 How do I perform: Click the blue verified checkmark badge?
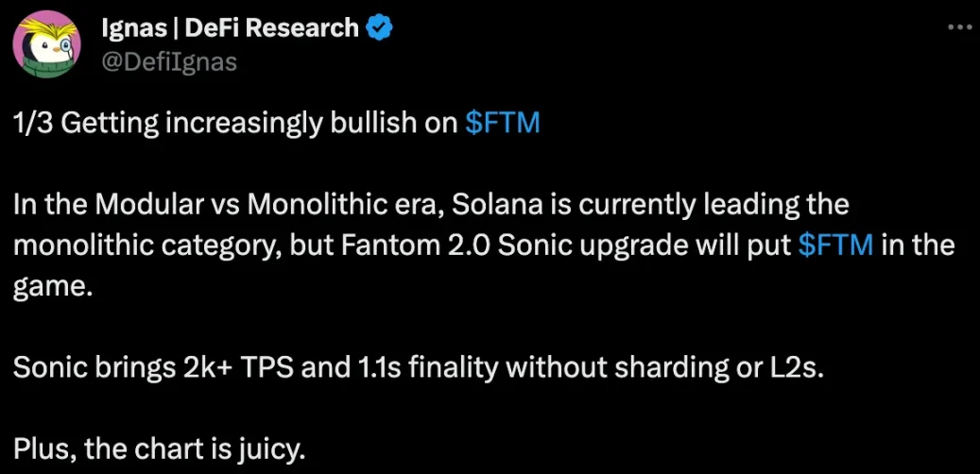click(x=379, y=28)
